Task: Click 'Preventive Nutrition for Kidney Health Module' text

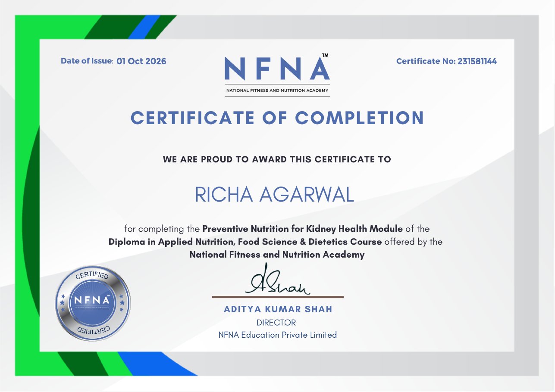Action: (x=302, y=228)
